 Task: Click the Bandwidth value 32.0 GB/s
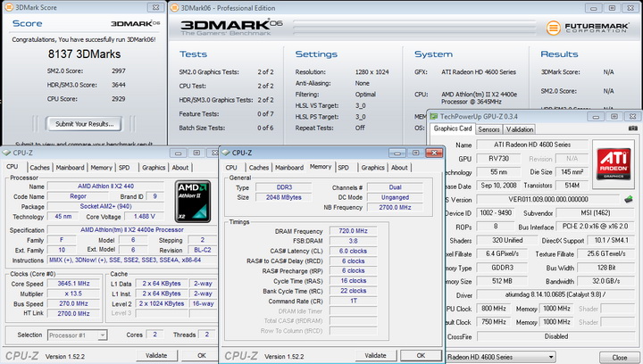click(x=605, y=281)
